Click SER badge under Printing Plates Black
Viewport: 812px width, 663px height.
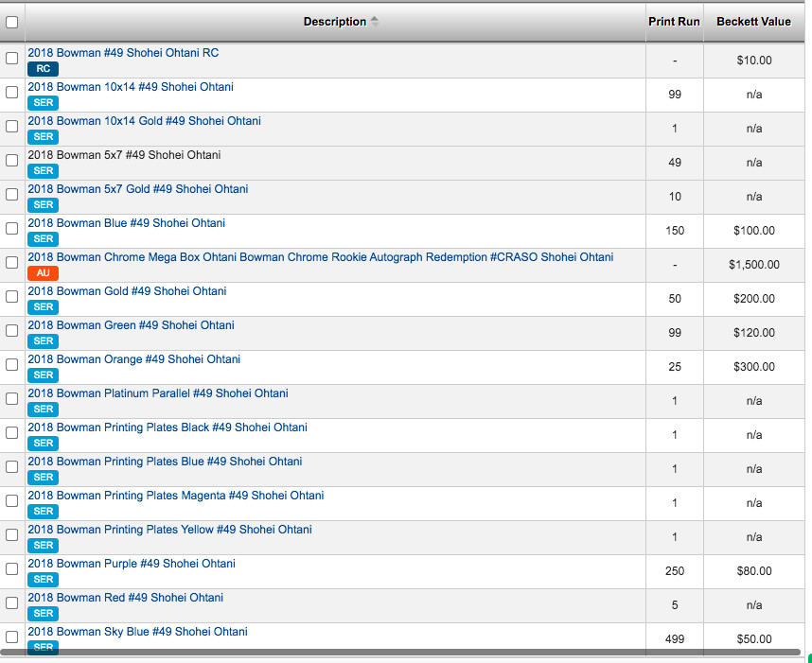click(x=43, y=443)
